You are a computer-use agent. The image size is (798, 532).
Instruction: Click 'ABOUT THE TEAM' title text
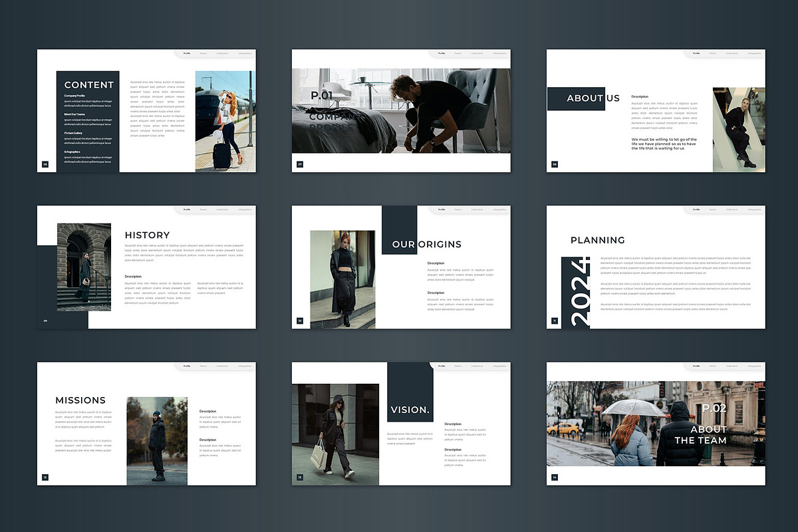click(700, 435)
